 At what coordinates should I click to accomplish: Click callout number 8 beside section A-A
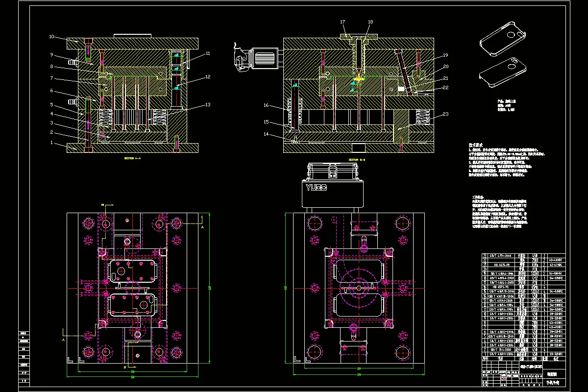tap(51, 66)
